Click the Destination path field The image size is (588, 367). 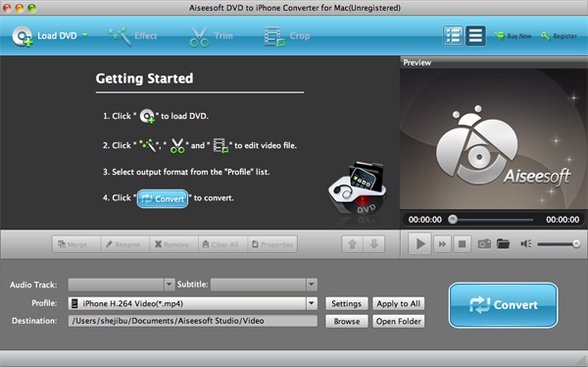(193, 321)
